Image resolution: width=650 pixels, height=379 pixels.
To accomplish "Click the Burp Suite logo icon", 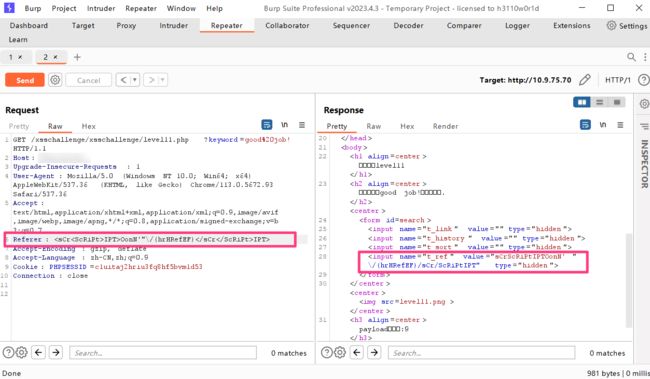I will [9, 8].
